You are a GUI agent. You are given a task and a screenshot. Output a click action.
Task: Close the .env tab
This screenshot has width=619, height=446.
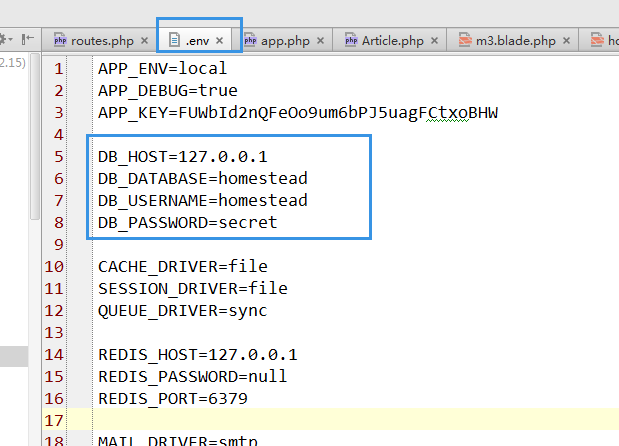tap(220, 41)
